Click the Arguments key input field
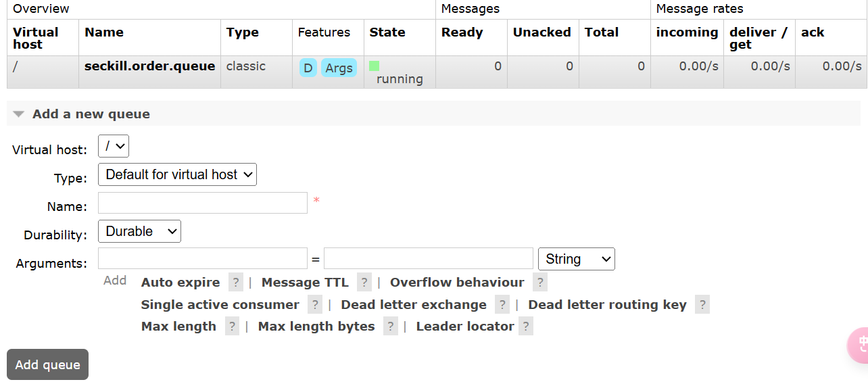The width and height of the screenshot is (868, 382). coord(203,258)
